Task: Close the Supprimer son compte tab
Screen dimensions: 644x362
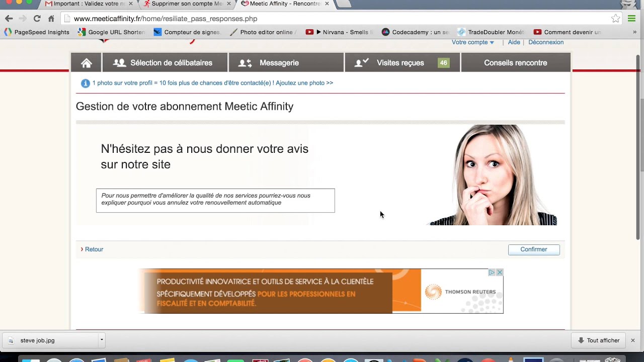Action: [x=229, y=4]
